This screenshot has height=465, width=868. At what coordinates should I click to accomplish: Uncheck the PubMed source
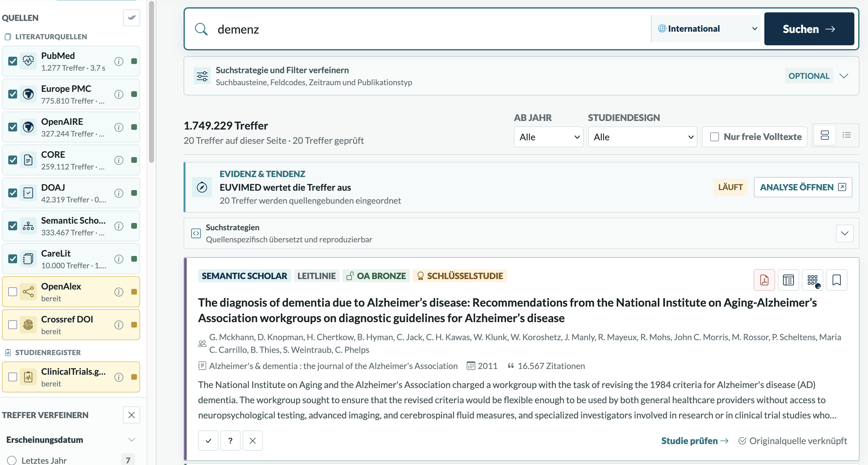click(13, 61)
